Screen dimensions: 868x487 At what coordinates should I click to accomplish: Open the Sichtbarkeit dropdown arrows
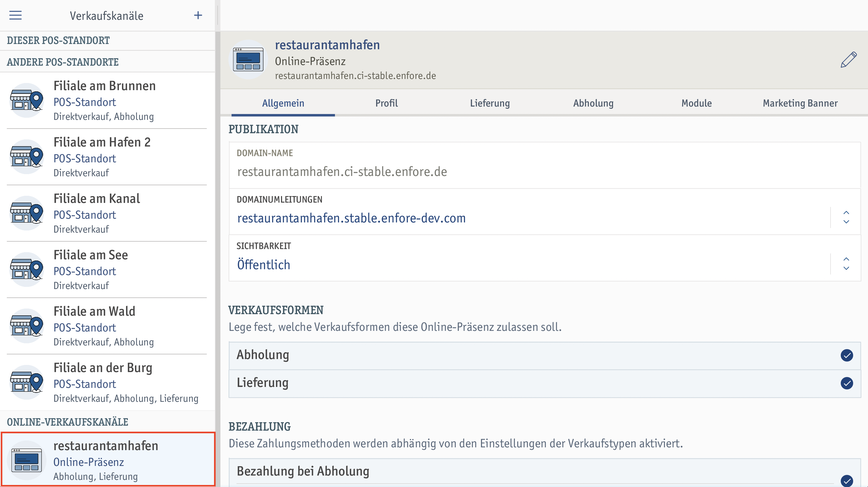tap(846, 264)
